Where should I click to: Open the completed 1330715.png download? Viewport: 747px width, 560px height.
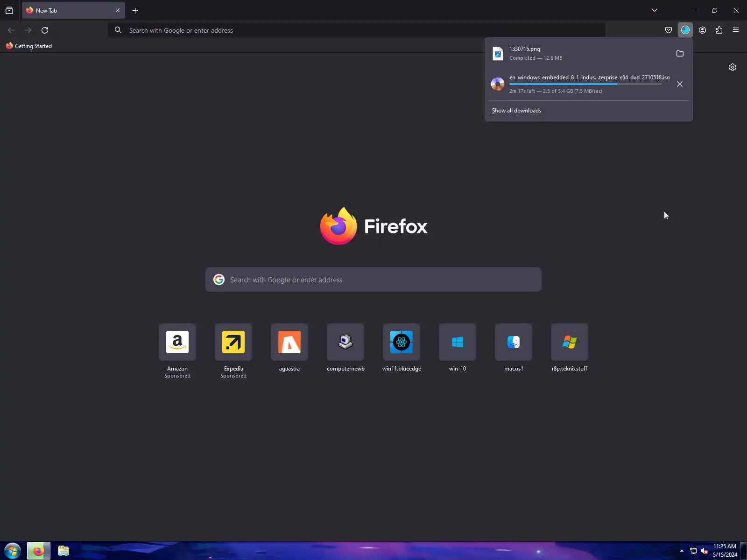click(579, 53)
